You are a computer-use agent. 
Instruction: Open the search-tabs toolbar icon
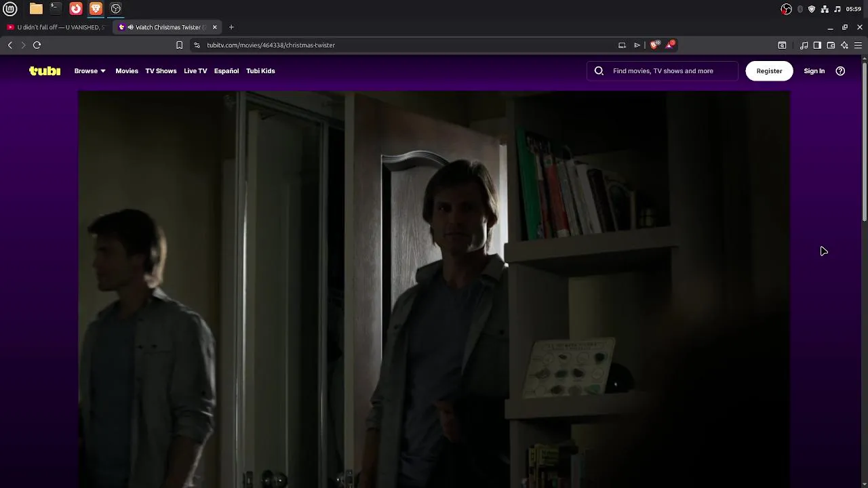tap(782, 45)
